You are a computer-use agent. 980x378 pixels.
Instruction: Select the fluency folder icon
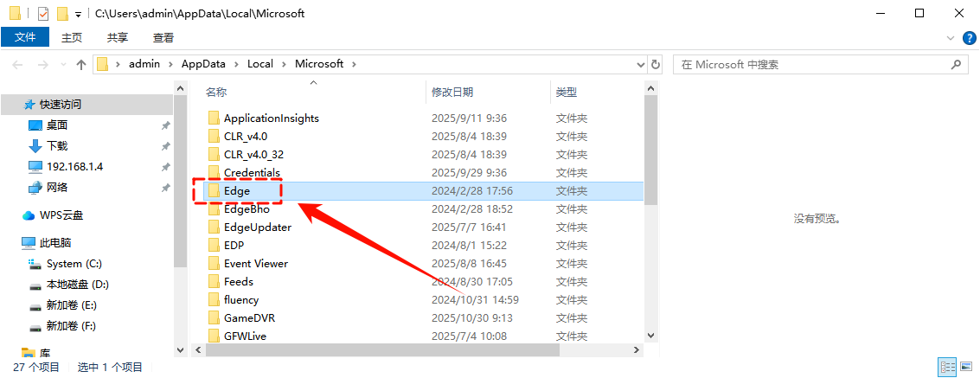tap(214, 300)
